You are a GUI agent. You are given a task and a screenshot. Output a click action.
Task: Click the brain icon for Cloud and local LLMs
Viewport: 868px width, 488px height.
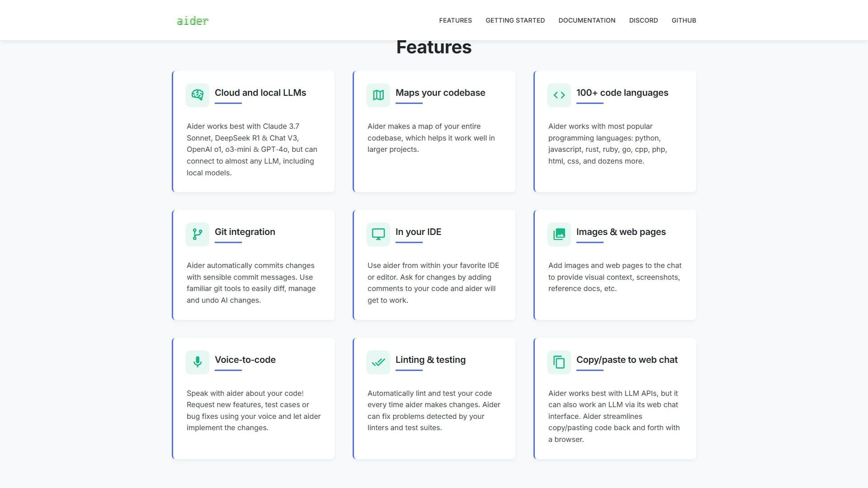(198, 95)
